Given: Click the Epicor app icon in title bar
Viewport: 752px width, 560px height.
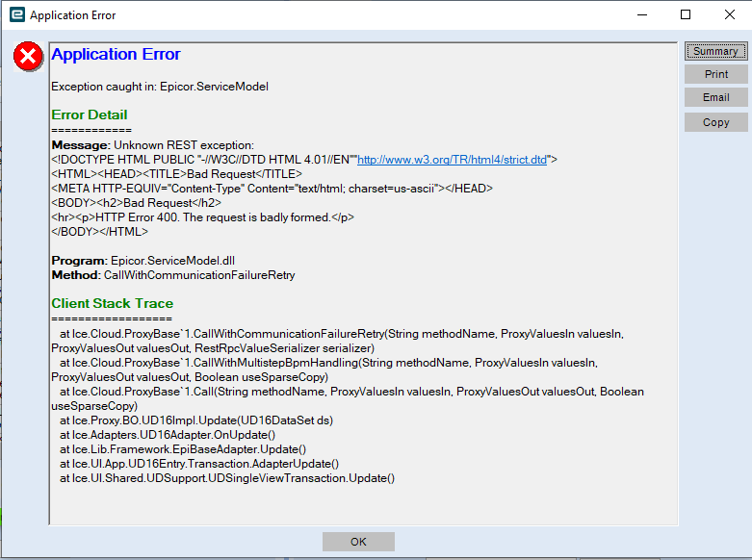Looking at the screenshot, I should [17, 14].
